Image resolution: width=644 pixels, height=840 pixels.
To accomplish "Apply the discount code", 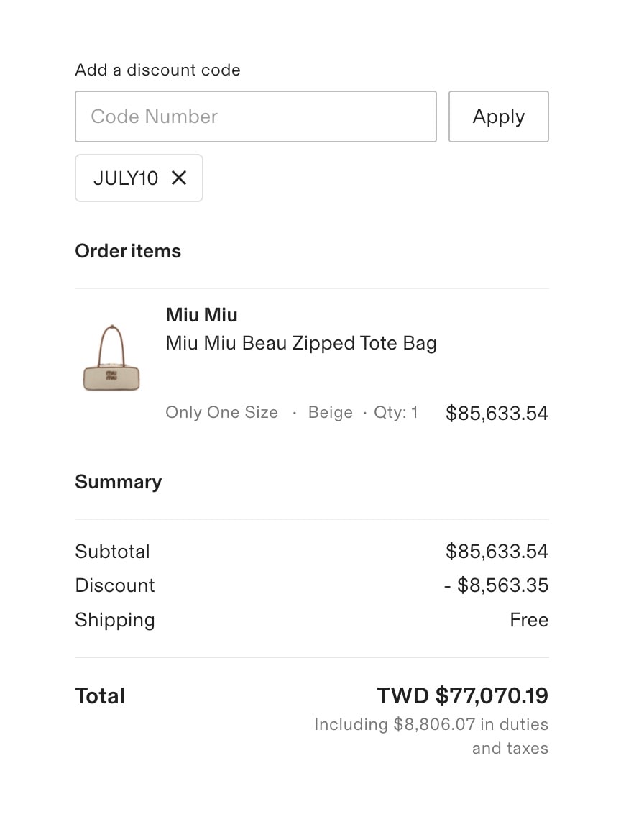I will (498, 117).
